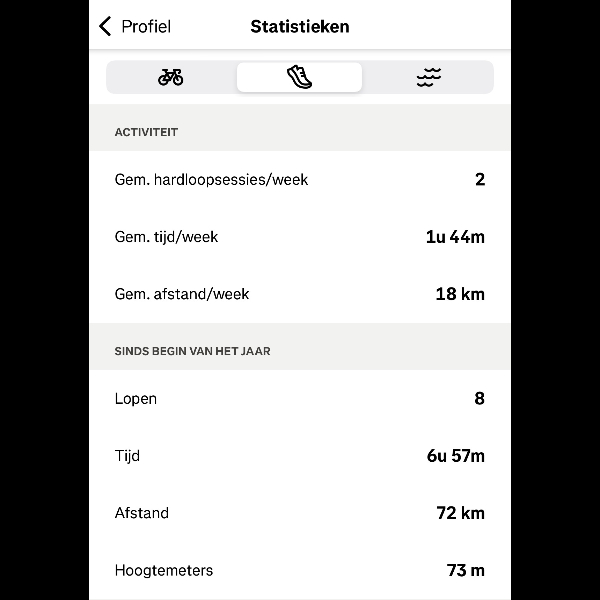600x600 pixels.
Task: Switch to the swimming waves tab
Action: point(428,77)
